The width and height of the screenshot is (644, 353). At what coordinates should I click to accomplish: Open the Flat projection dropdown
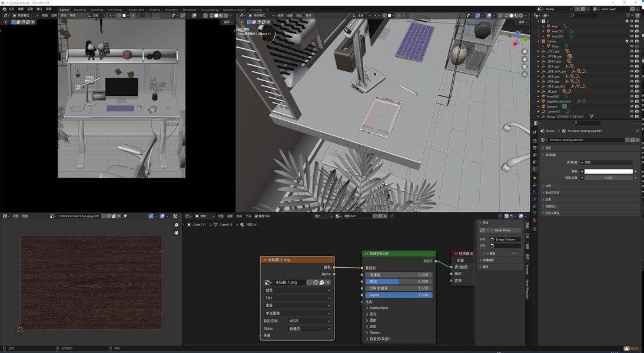tap(297, 298)
